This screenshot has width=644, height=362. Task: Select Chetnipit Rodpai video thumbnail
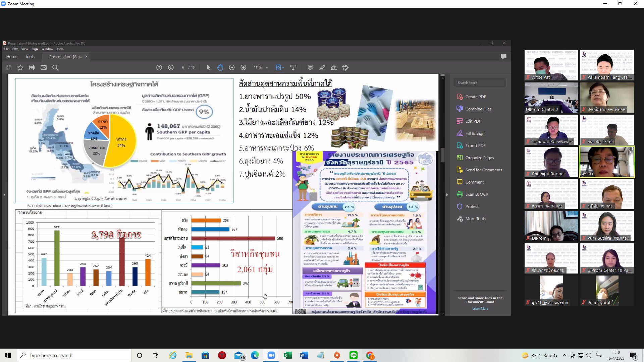pyautogui.click(x=551, y=162)
